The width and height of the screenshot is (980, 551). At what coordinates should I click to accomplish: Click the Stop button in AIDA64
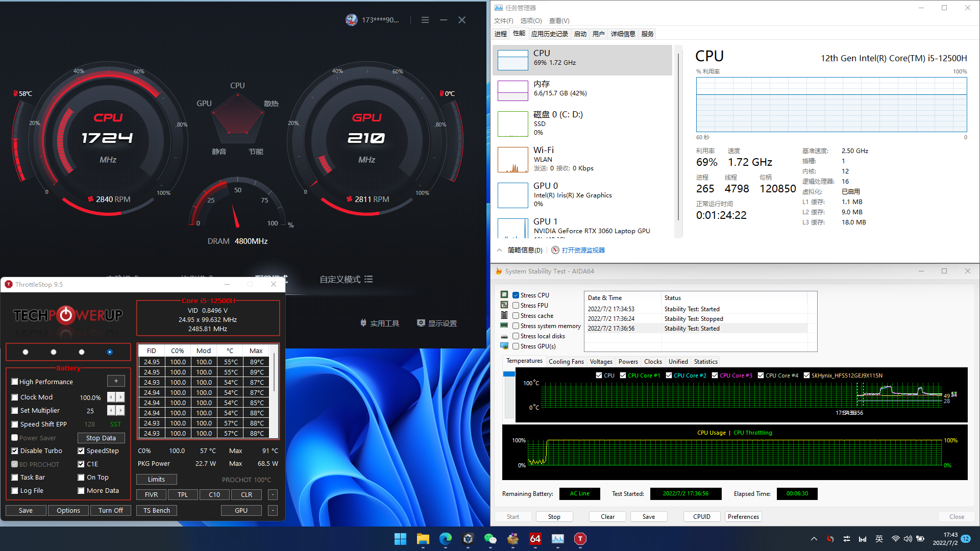554,516
